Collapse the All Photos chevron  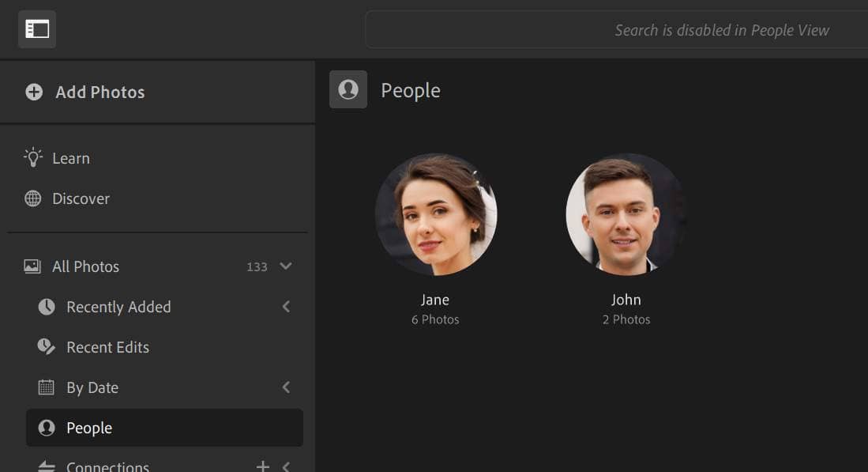click(x=286, y=266)
